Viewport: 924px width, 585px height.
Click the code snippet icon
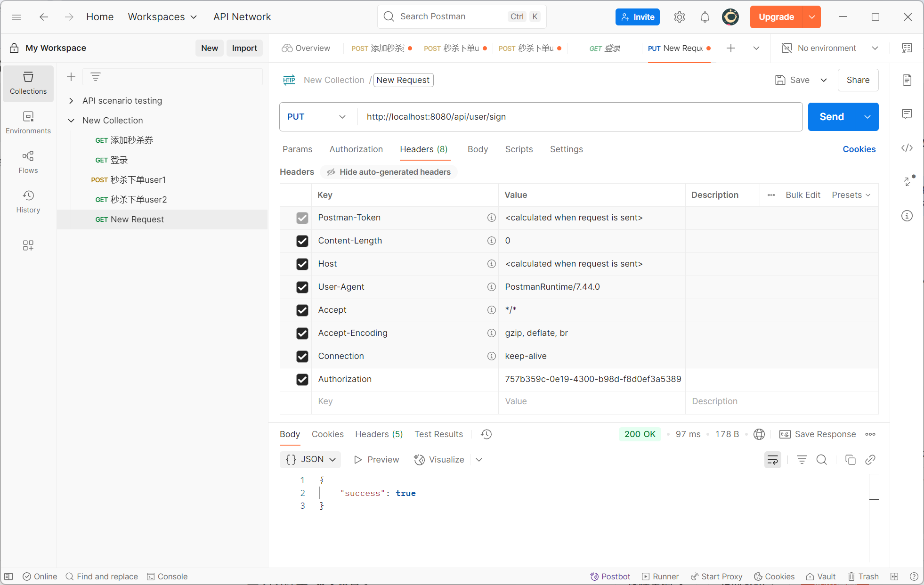tap(907, 148)
